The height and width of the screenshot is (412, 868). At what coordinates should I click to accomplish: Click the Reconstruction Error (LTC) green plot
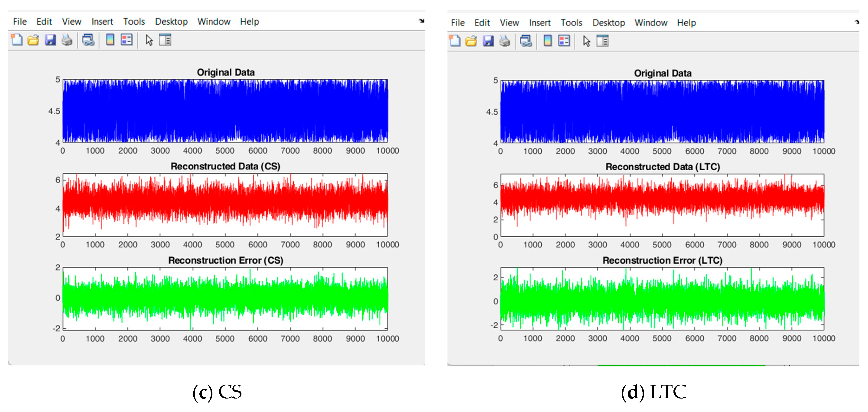662,300
